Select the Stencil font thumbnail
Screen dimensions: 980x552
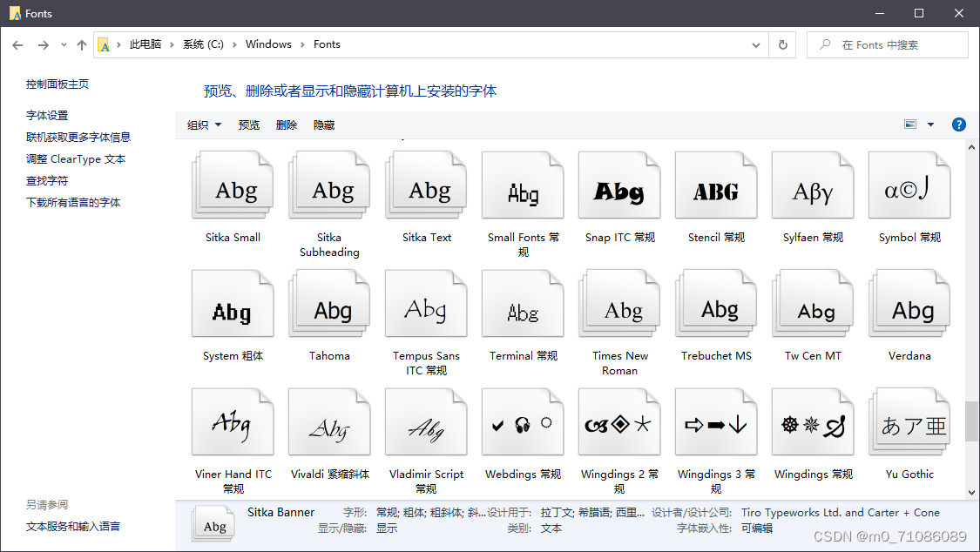pyautogui.click(x=716, y=187)
